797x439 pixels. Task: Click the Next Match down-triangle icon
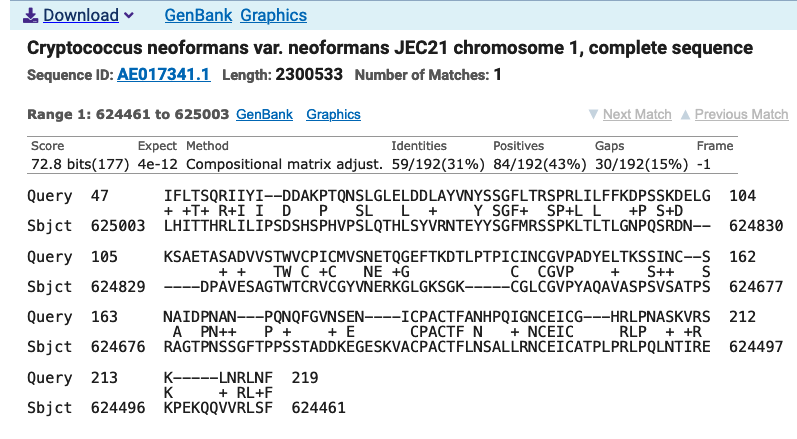593,114
